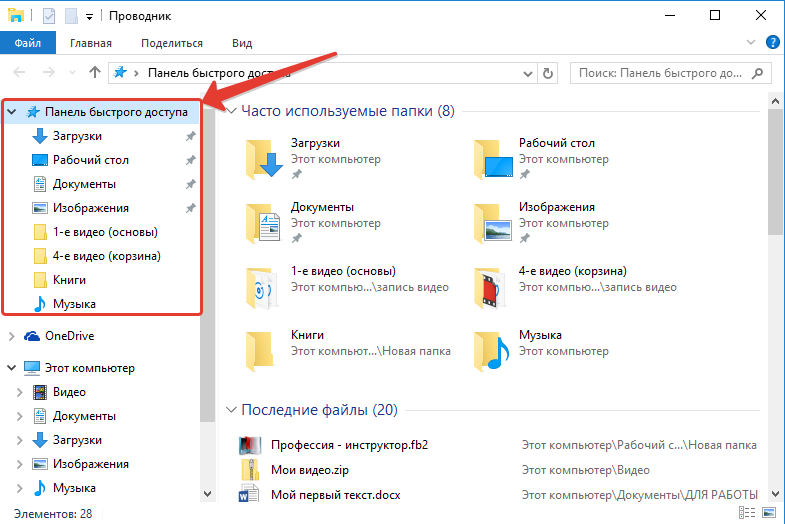
Task: Select the file Профессия - инструктор.fb2
Action: (349, 445)
